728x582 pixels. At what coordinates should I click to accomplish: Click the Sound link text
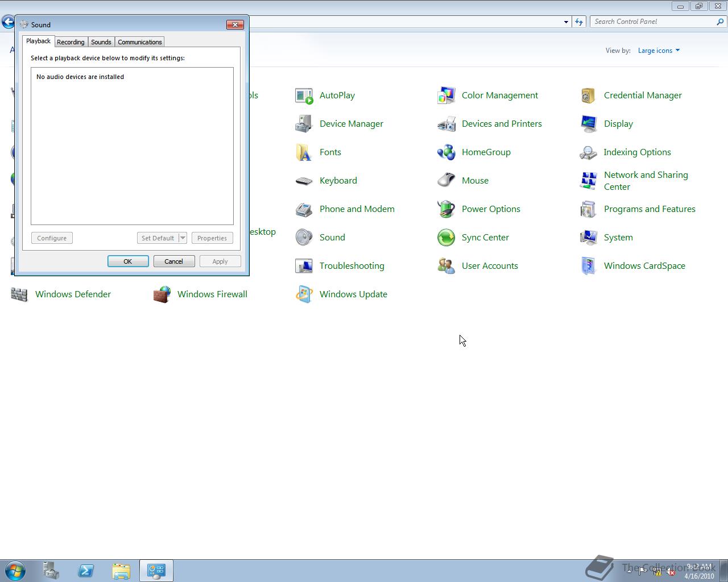(x=332, y=238)
